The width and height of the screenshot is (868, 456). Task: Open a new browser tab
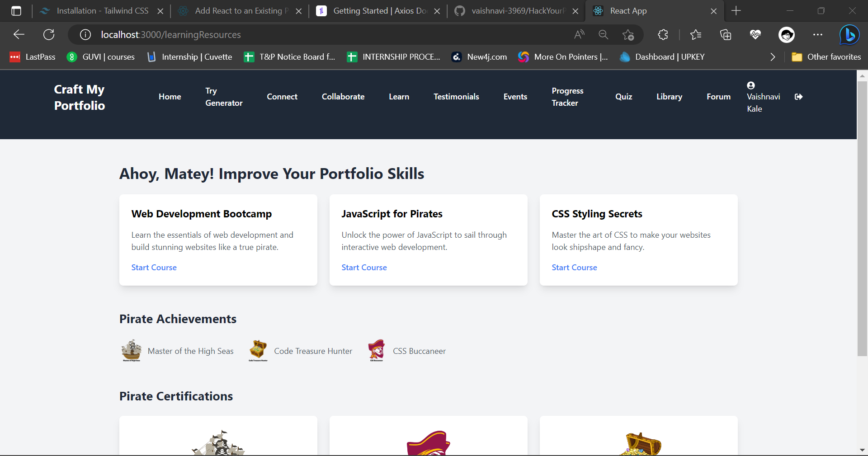[x=736, y=10]
